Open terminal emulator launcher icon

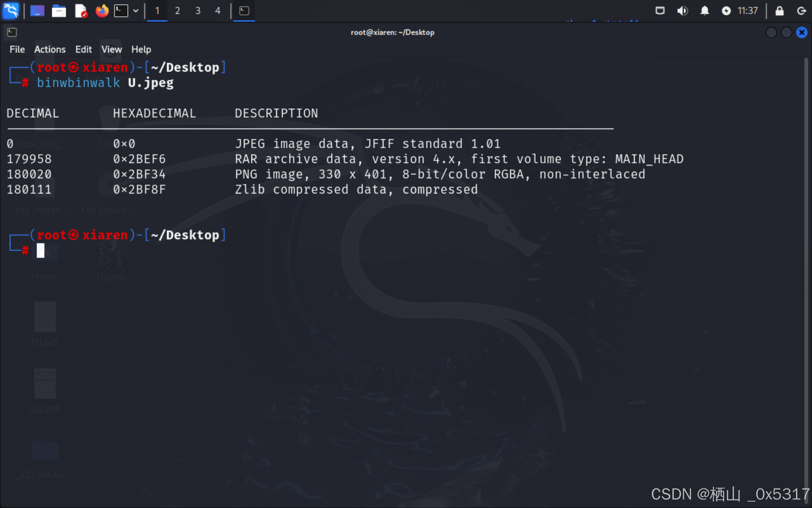click(121, 11)
